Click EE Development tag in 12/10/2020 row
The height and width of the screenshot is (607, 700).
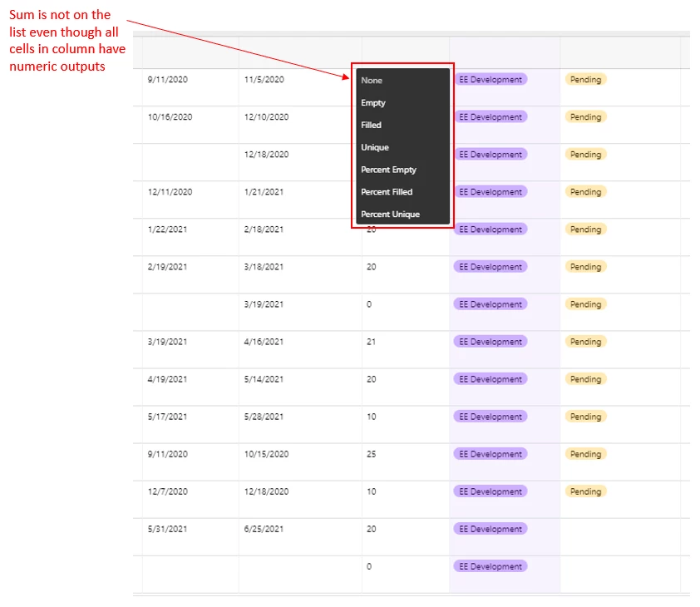point(490,117)
